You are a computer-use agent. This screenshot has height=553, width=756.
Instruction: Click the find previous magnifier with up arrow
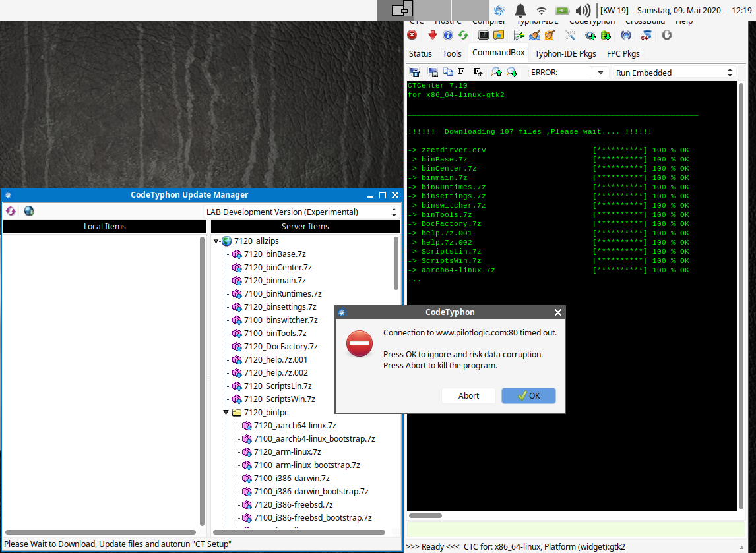pyautogui.click(x=497, y=73)
